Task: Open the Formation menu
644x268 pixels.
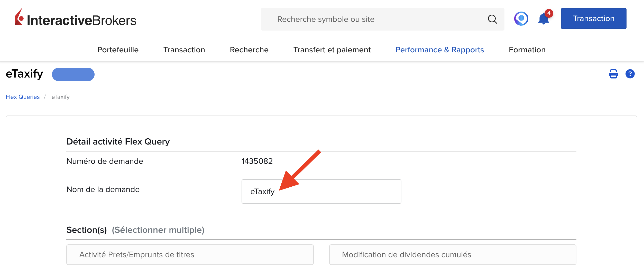Action: click(527, 50)
